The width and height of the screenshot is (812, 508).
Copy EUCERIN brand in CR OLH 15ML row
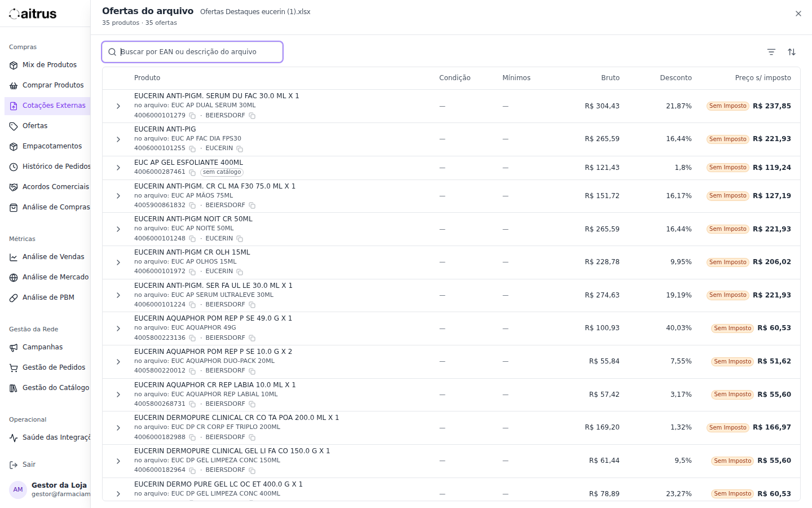tap(240, 271)
